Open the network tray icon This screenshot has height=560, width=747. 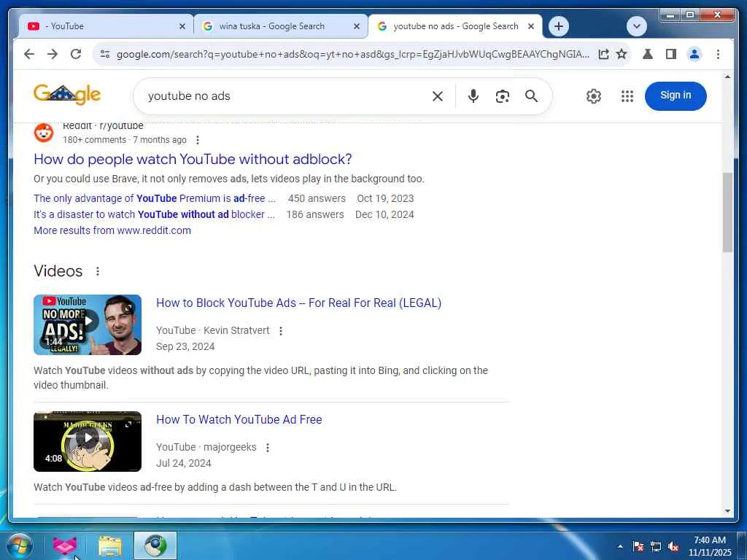click(x=656, y=547)
